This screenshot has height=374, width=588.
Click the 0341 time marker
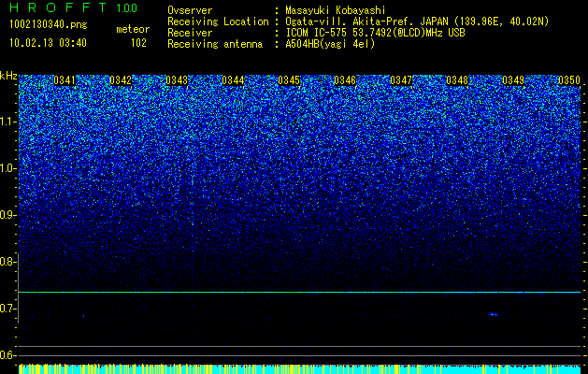point(65,80)
